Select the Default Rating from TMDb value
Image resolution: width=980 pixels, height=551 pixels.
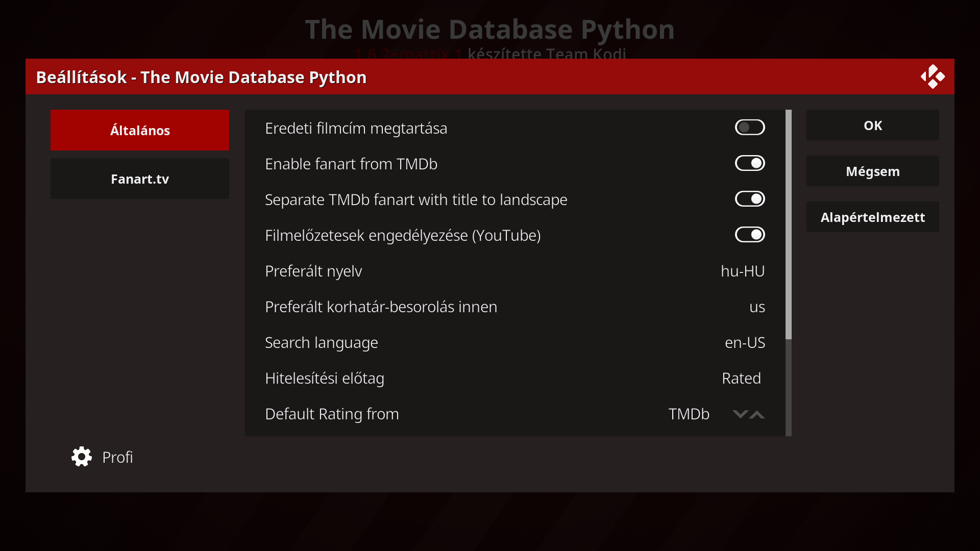[689, 414]
